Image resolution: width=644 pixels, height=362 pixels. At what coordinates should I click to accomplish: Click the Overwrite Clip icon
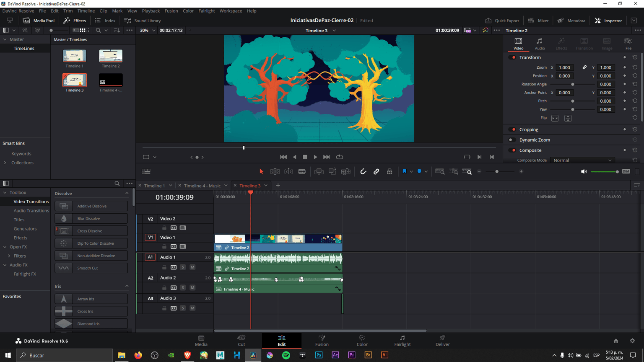(332, 171)
